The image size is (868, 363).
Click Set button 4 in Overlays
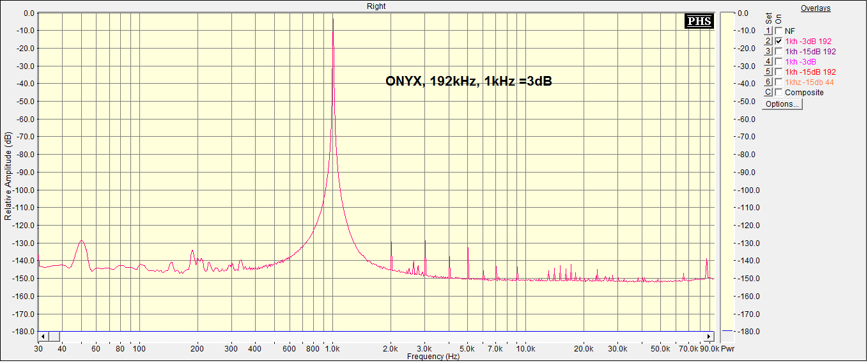point(769,61)
